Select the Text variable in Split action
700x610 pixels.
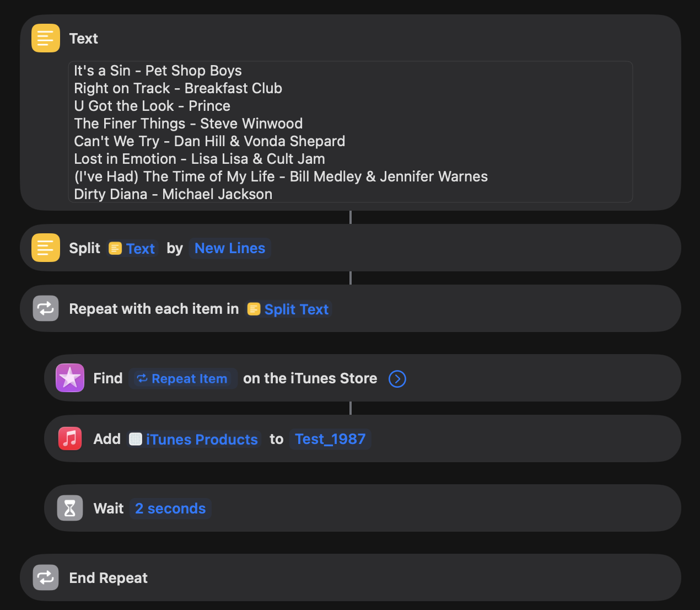click(132, 249)
